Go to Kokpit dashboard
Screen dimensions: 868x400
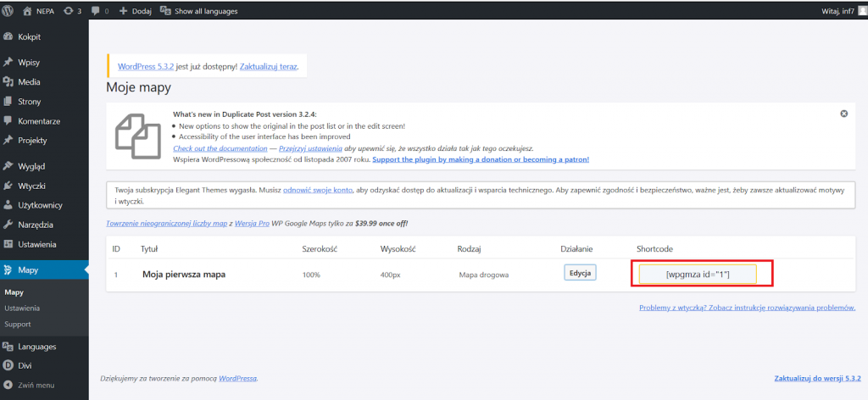click(x=29, y=37)
